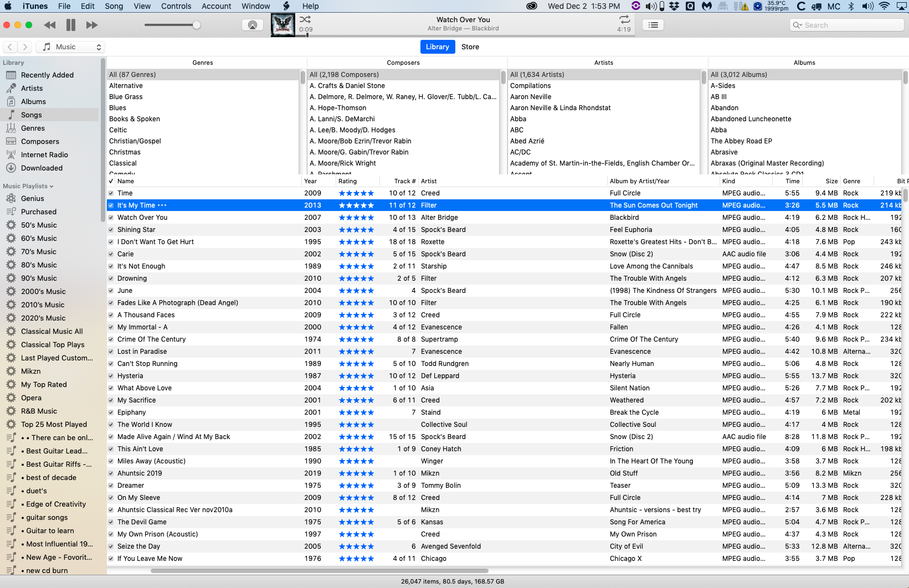This screenshot has width=909, height=588.
Task: Open Recently Added in sidebar
Action: [x=48, y=75]
